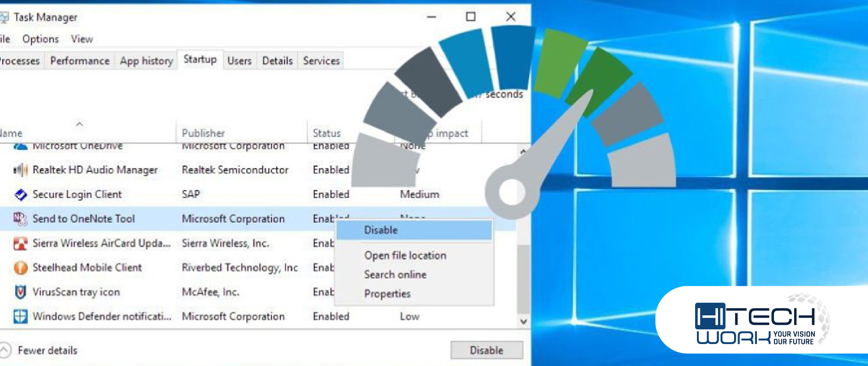Click the Send to OneNote Tool icon
The height and width of the screenshot is (366, 868).
point(20,219)
